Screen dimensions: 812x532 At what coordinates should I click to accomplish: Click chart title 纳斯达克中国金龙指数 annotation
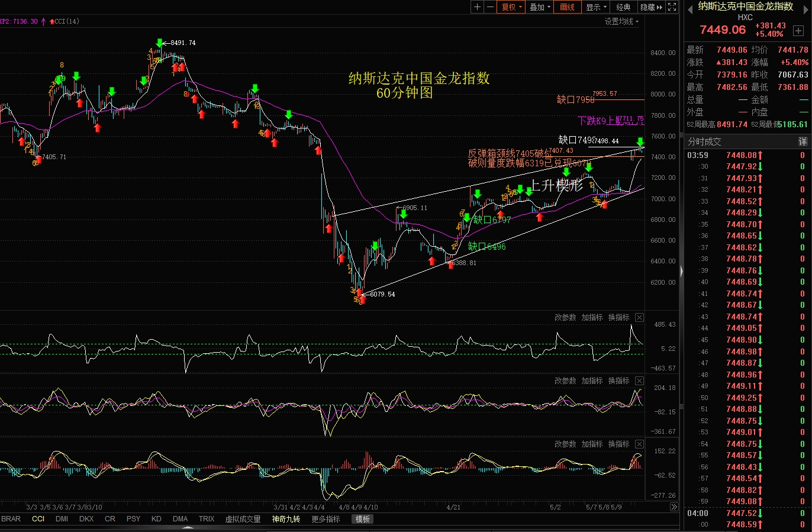[x=419, y=78]
